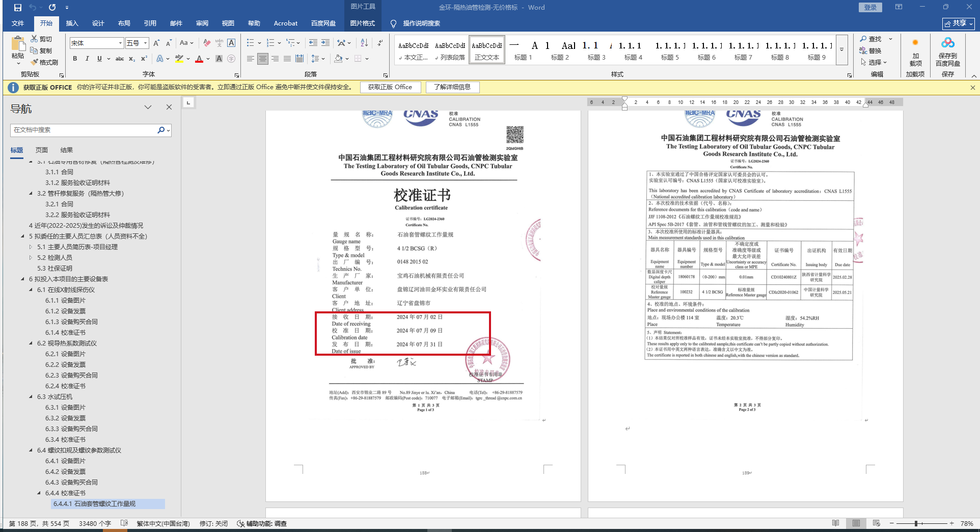Apply the red font color swatch
980x532 pixels.
(199, 59)
